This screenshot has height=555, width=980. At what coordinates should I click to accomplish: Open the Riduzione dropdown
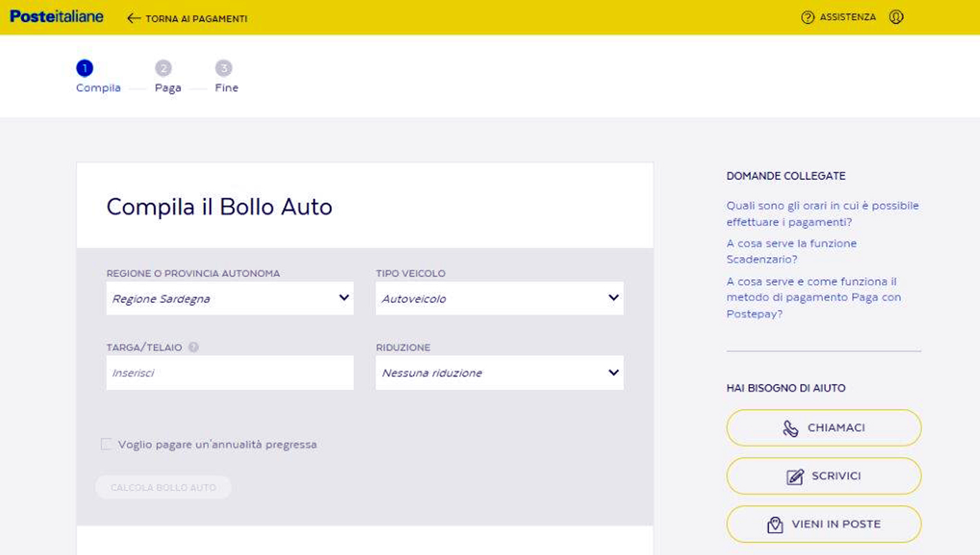tap(499, 373)
